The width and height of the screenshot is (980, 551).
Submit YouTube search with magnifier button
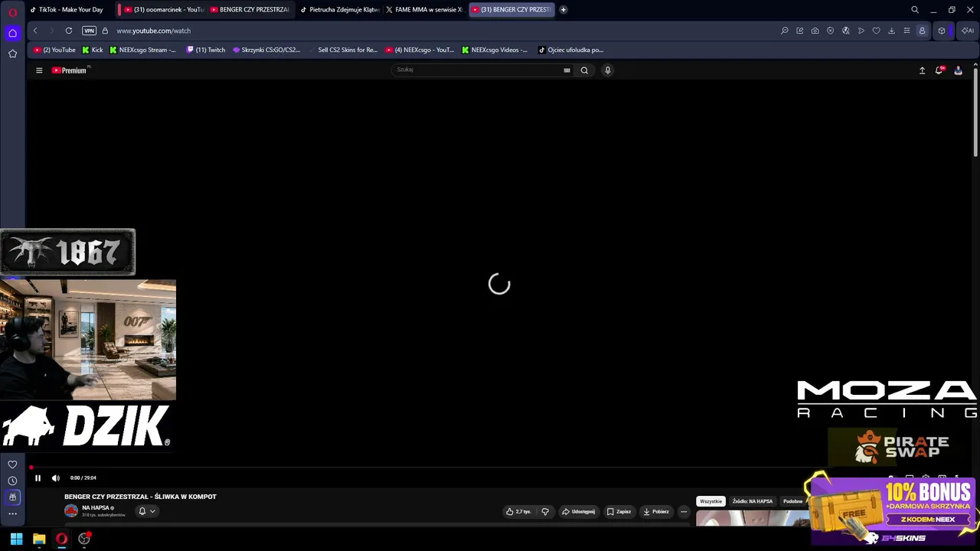584,70
